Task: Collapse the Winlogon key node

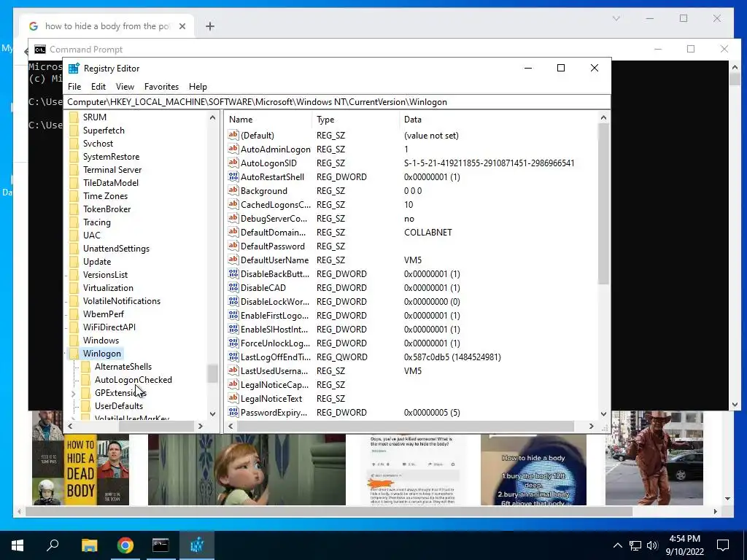Action: click(66, 354)
